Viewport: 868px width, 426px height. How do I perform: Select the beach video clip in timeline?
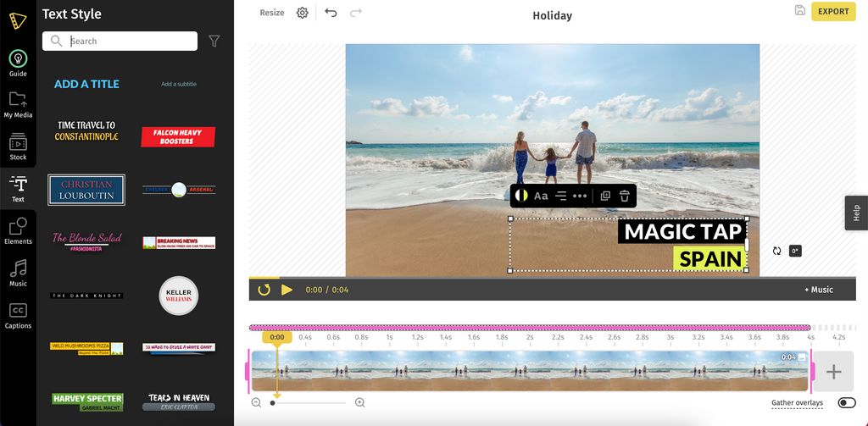tap(530, 371)
